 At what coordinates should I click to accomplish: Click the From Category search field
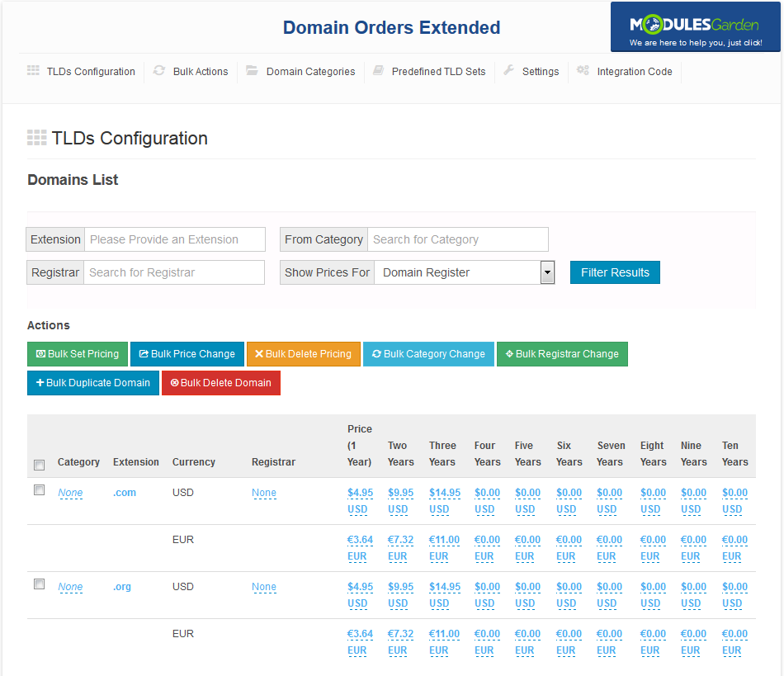(x=458, y=239)
